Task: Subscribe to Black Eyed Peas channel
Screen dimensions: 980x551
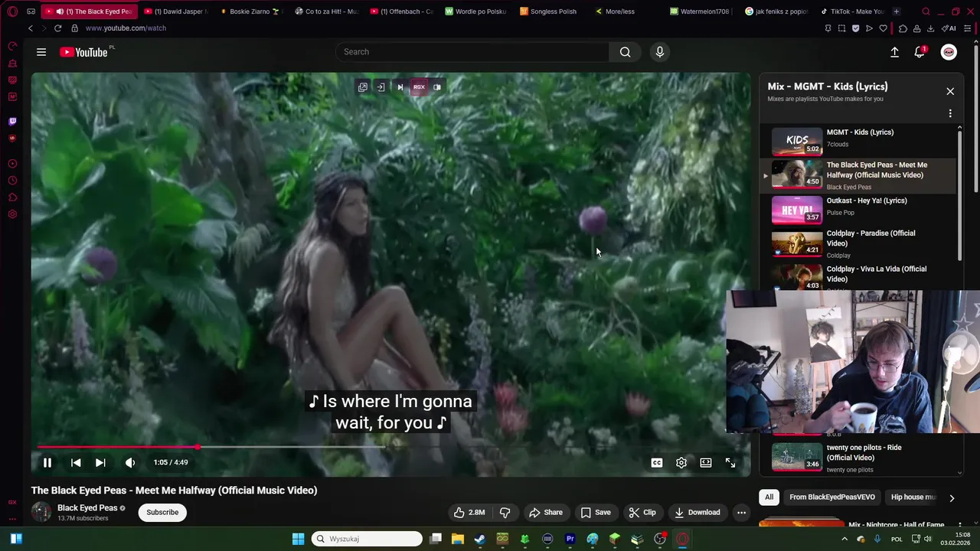Action: pyautogui.click(x=162, y=512)
